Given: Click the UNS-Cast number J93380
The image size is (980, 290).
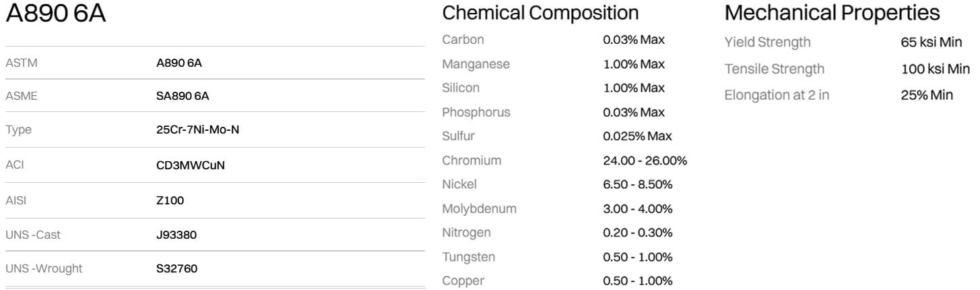Looking at the screenshot, I should coord(176,235).
